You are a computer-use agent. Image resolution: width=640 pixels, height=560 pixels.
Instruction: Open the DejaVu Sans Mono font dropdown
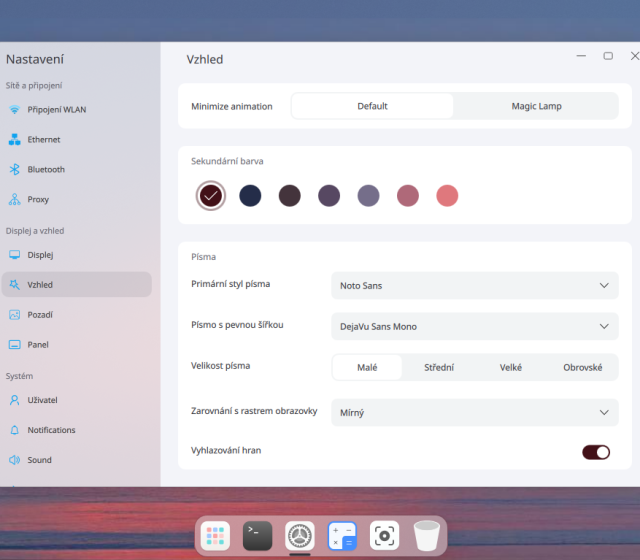[474, 327]
